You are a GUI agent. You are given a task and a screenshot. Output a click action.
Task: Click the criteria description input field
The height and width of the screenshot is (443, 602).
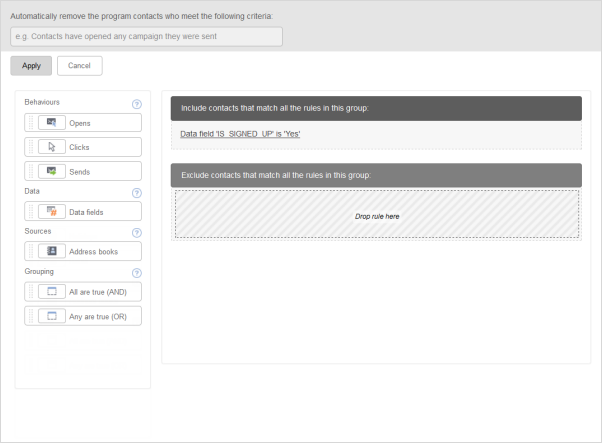pos(146,36)
